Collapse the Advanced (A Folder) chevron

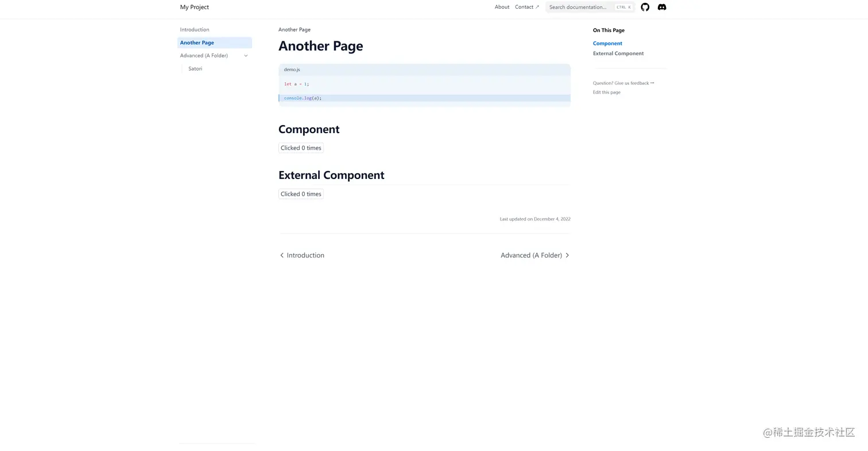tap(246, 56)
